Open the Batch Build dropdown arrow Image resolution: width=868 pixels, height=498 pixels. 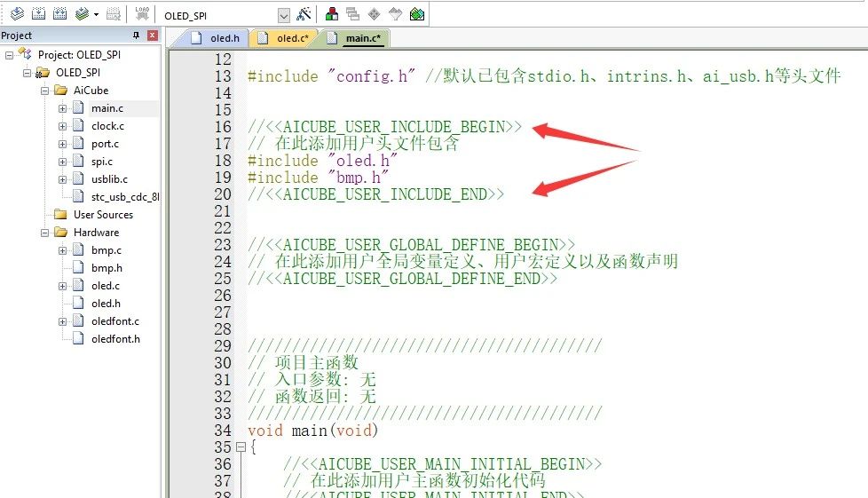[97, 14]
